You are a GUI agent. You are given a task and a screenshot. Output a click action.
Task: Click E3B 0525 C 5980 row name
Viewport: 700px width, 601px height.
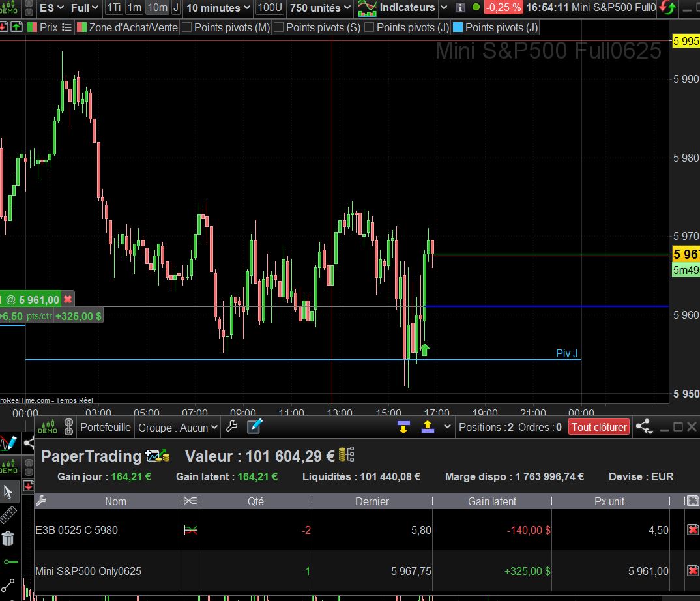76,530
